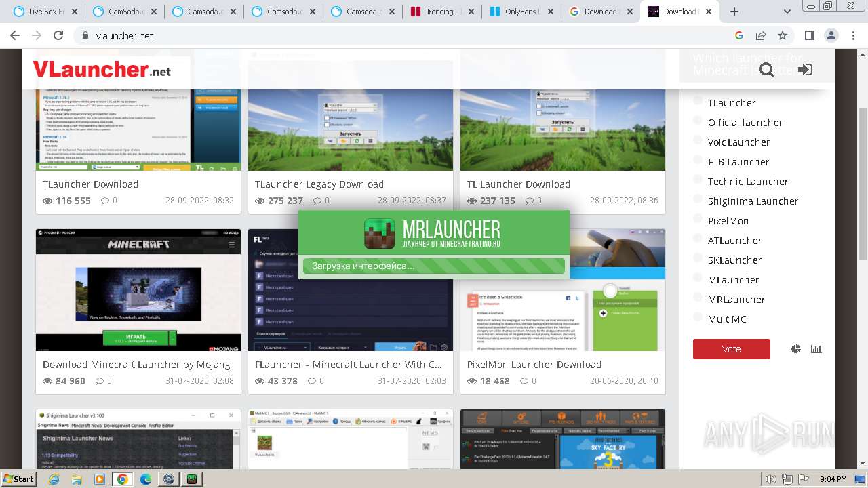Screen dimensions: 868x488
Task: Switch to the Google Download browser tab
Action: coord(600,12)
